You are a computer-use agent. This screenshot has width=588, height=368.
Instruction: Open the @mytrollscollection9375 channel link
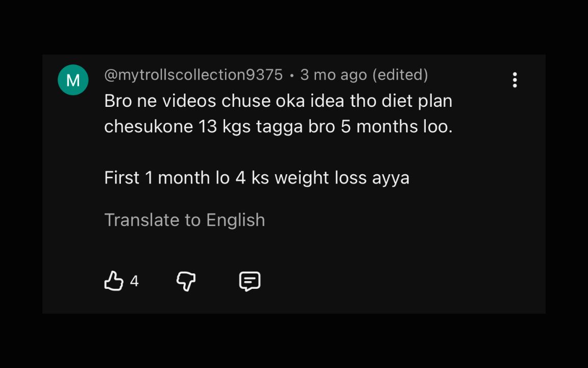click(193, 75)
